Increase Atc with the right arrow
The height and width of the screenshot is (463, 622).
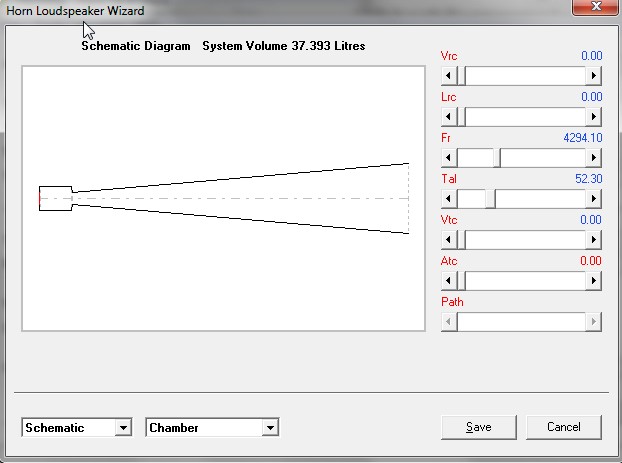593,280
